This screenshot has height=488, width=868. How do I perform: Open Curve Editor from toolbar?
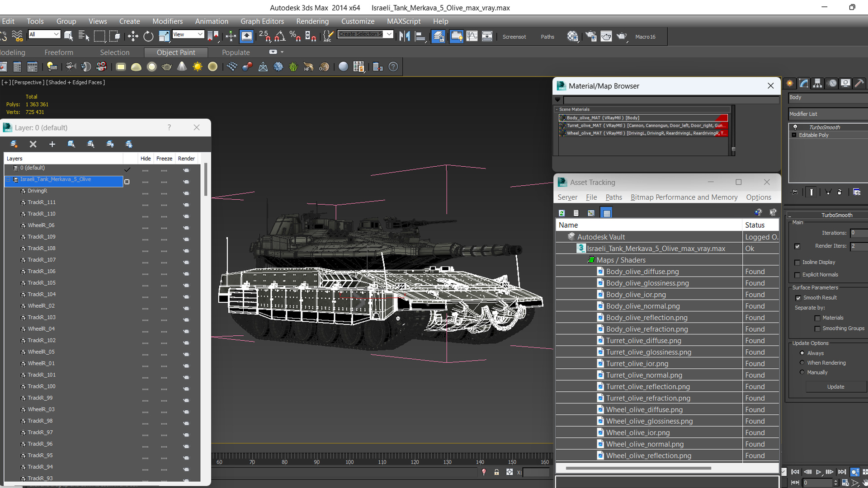[472, 37]
